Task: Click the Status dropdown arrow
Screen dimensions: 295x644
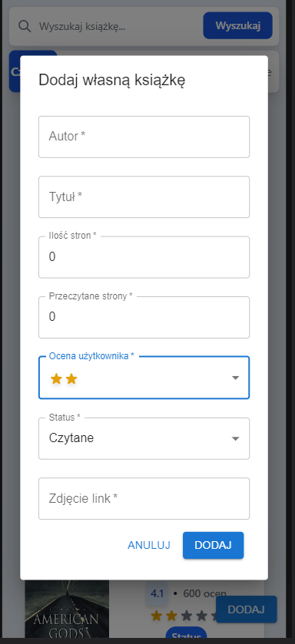Action: pyautogui.click(x=235, y=438)
